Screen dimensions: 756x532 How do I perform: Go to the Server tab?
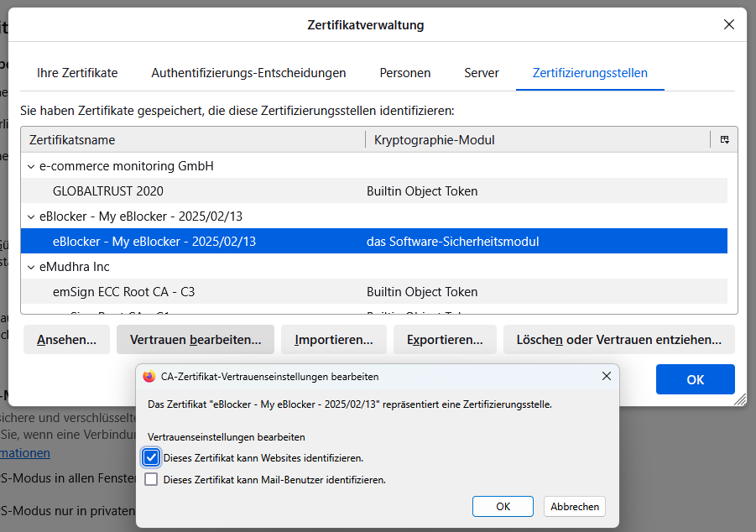(x=482, y=73)
